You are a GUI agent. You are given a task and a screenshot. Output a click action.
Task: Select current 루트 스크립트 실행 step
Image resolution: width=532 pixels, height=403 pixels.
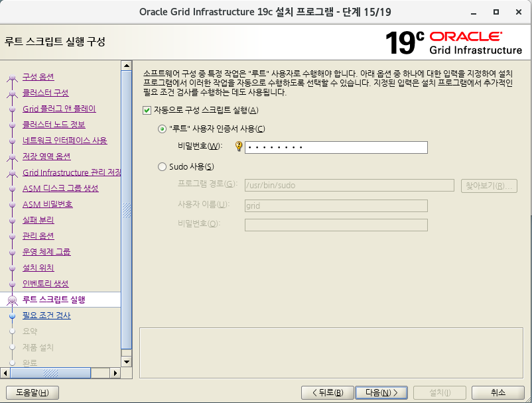pyautogui.click(x=54, y=300)
